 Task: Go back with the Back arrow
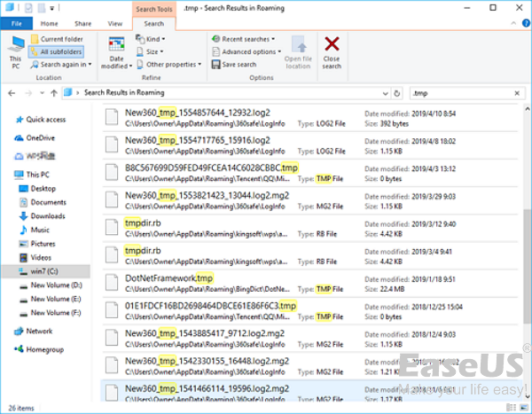[12, 93]
